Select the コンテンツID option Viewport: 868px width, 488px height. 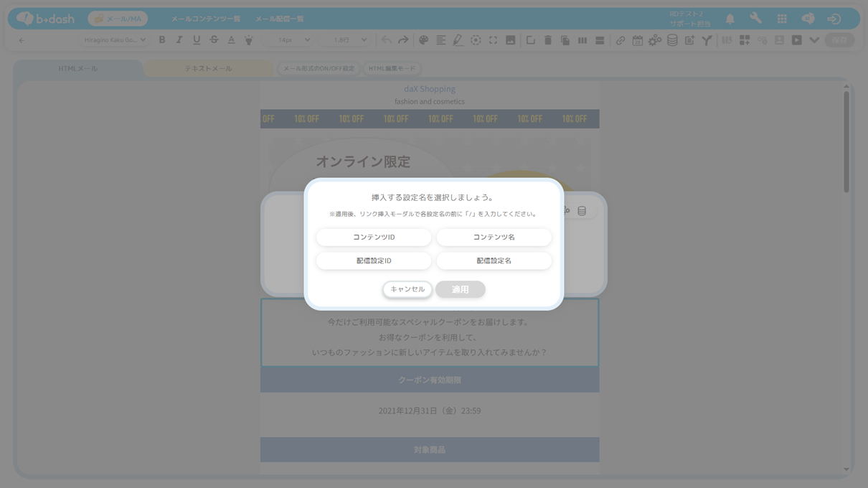click(374, 237)
